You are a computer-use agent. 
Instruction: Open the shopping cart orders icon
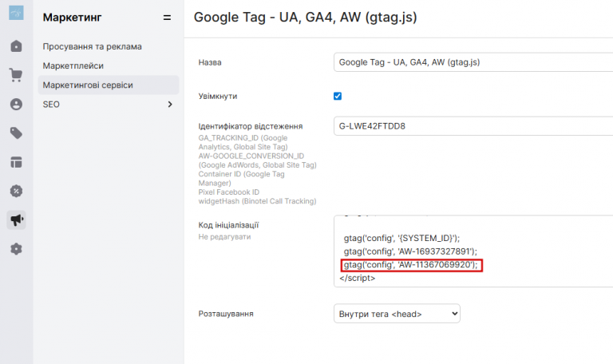16,75
